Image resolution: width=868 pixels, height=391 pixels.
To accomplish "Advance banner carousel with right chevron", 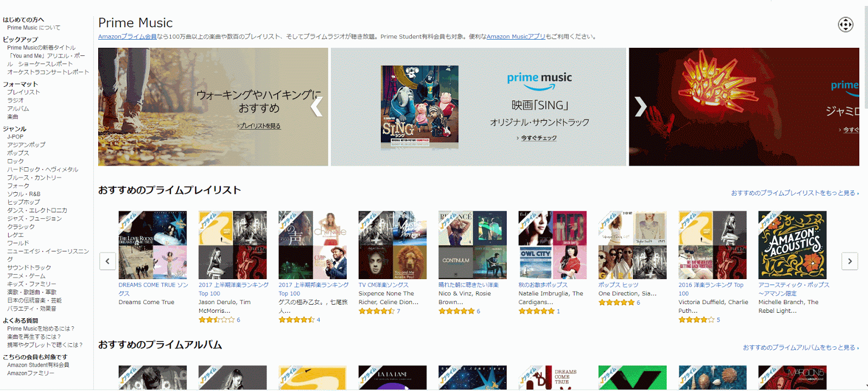I will point(640,107).
